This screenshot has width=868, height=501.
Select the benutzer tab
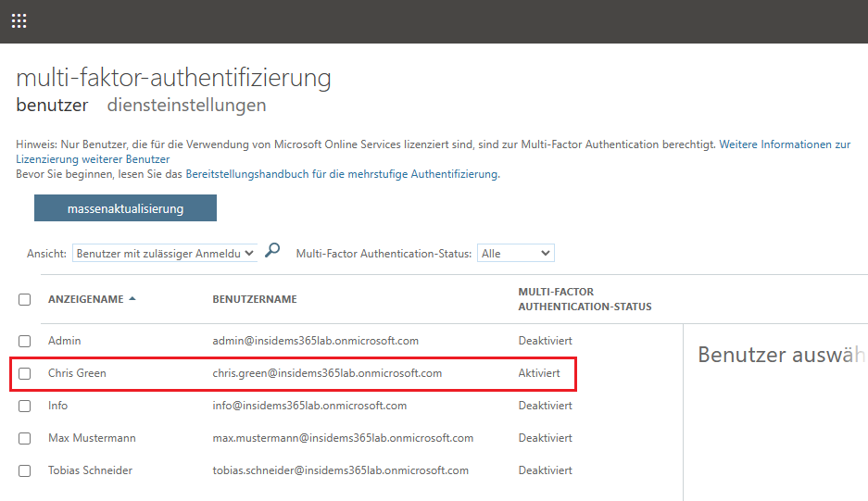coord(52,105)
